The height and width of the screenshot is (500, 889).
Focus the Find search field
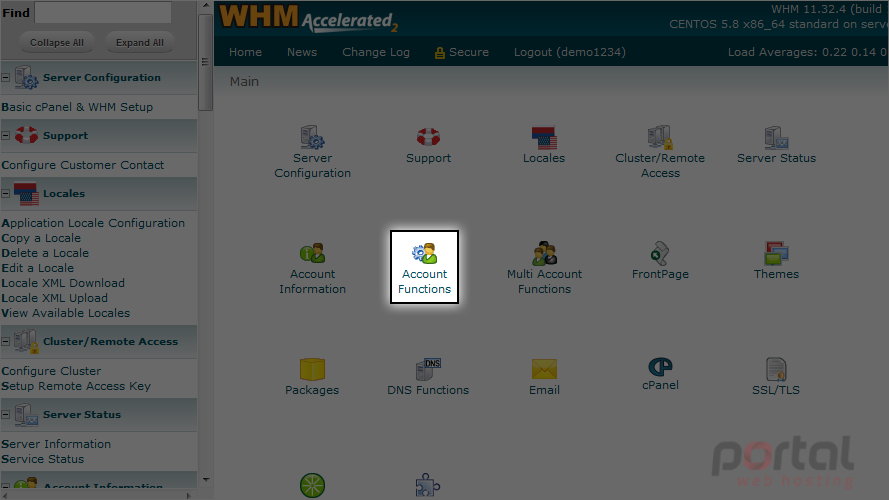[103, 12]
